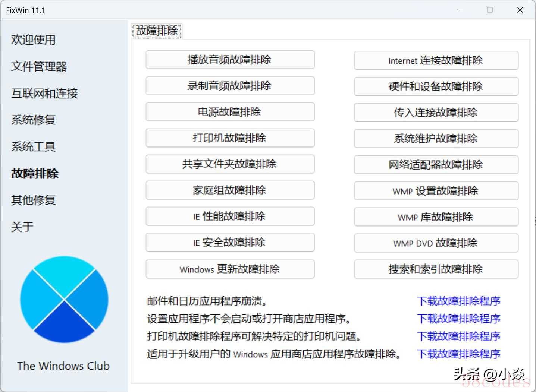The width and height of the screenshot is (536, 392).
Task: Run 播放音频故障排除
Action: (x=230, y=60)
